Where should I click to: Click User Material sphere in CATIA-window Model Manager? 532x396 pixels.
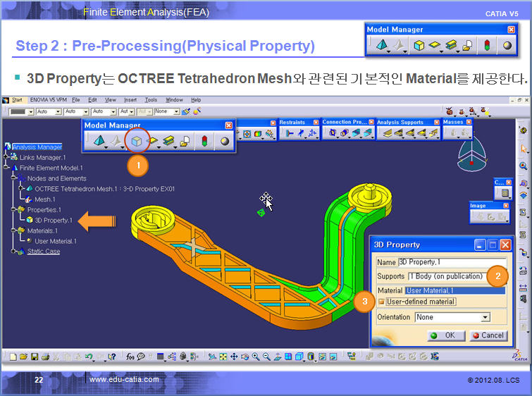[x=225, y=141]
